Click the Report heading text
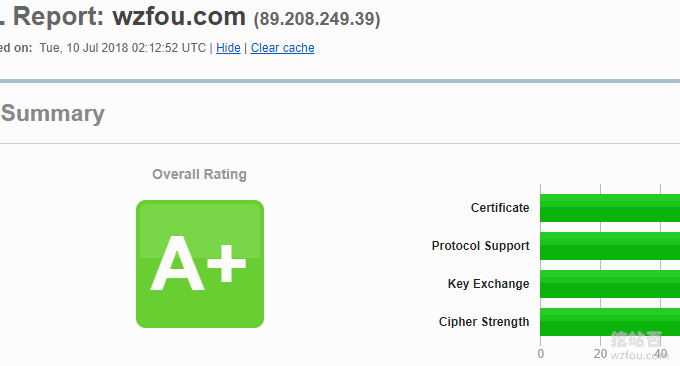 (59, 16)
